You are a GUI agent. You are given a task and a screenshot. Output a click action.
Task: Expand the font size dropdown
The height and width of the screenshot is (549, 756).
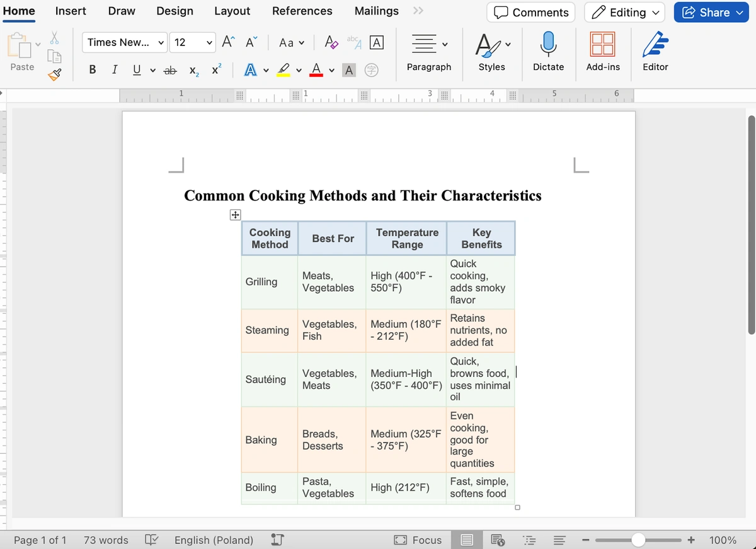pyautogui.click(x=210, y=42)
